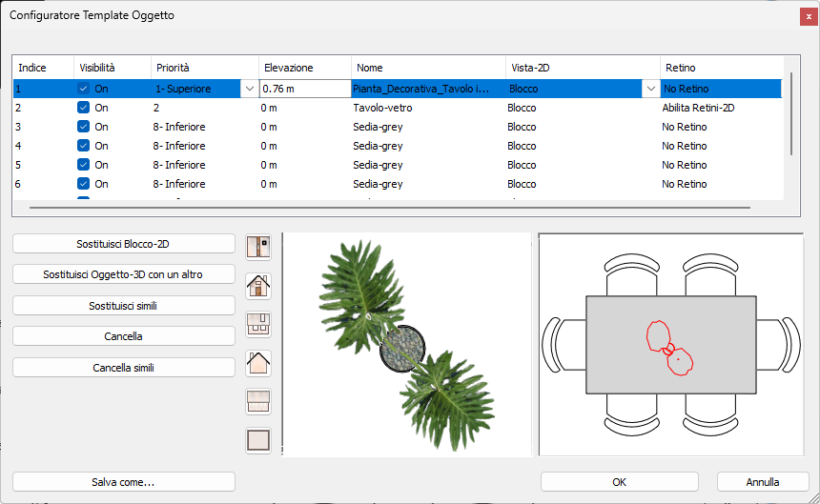Choose back house view with chimney icon
820x504 pixels.
[258, 363]
